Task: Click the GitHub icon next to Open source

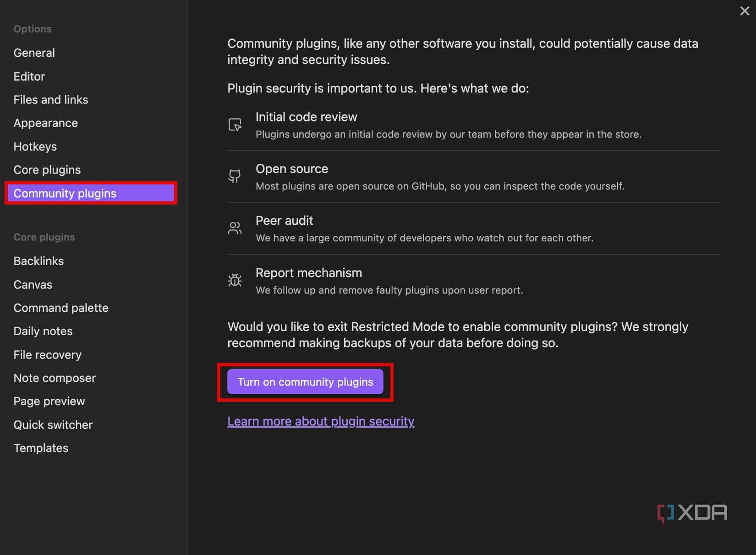Action: coord(235,176)
